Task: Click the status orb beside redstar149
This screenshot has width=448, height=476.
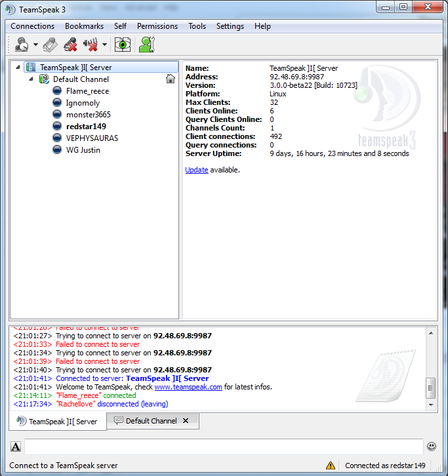Action: [57, 127]
